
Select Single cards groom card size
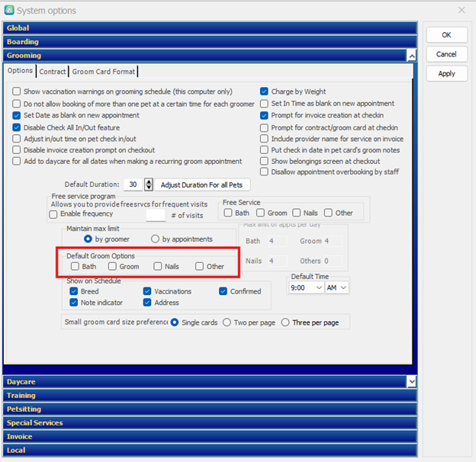(175, 322)
